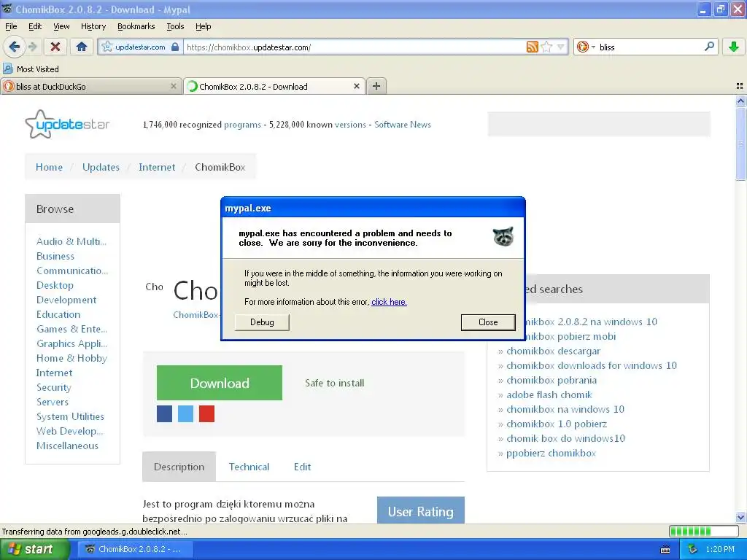The width and height of the screenshot is (747, 560).
Task: Share via the dark blue Facebook square
Action: pyautogui.click(x=164, y=414)
